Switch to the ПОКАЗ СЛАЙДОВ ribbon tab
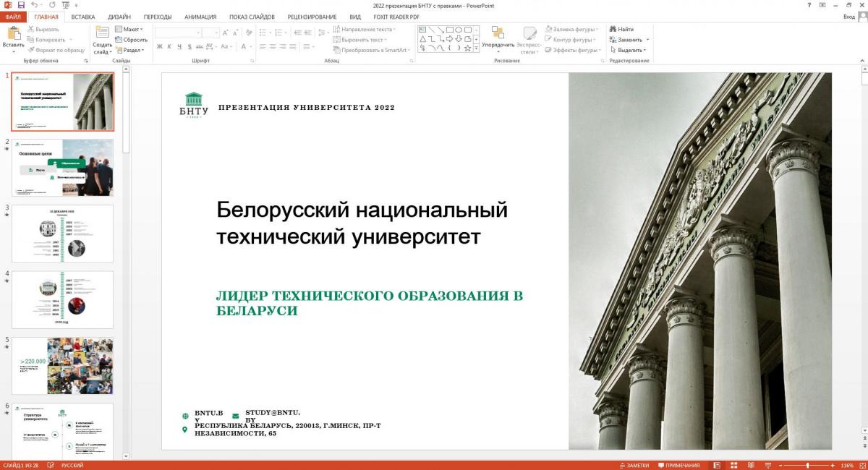Viewport: 868px width, 470px height. click(x=252, y=16)
